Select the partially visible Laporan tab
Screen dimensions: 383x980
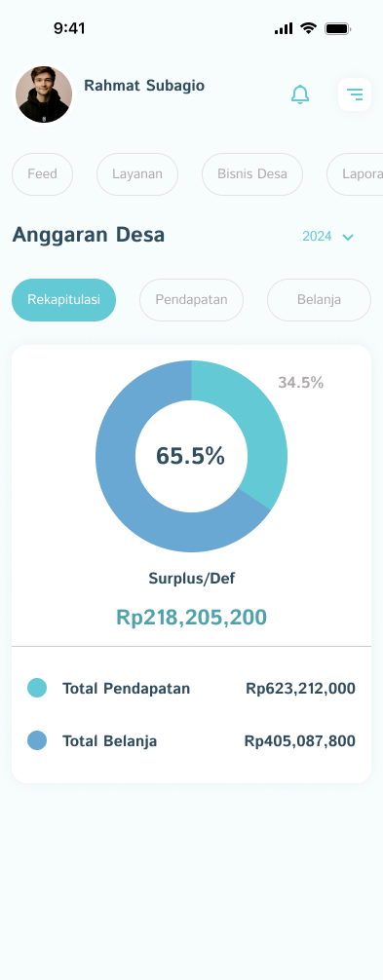point(355,173)
